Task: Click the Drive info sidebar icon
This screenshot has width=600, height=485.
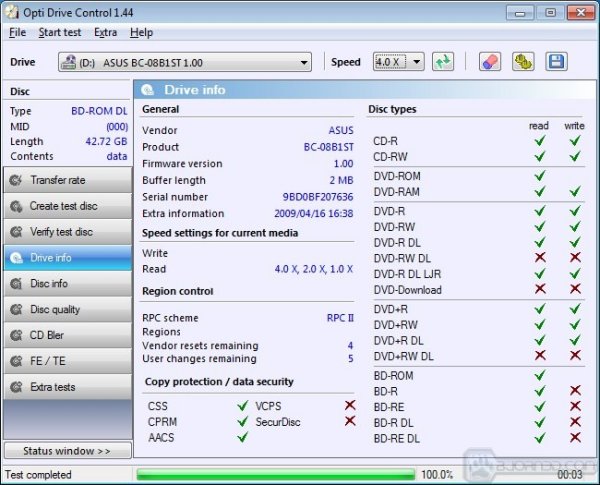Action: [16, 258]
